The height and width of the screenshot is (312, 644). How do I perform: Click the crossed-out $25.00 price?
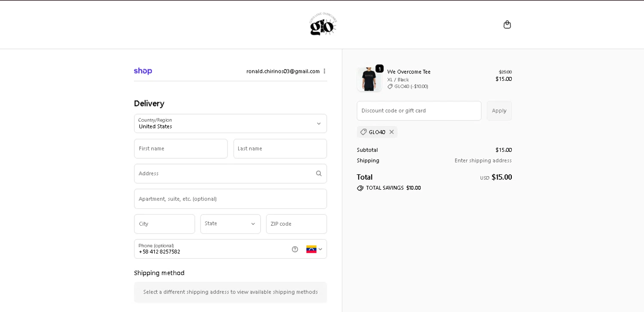(x=505, y=72)
